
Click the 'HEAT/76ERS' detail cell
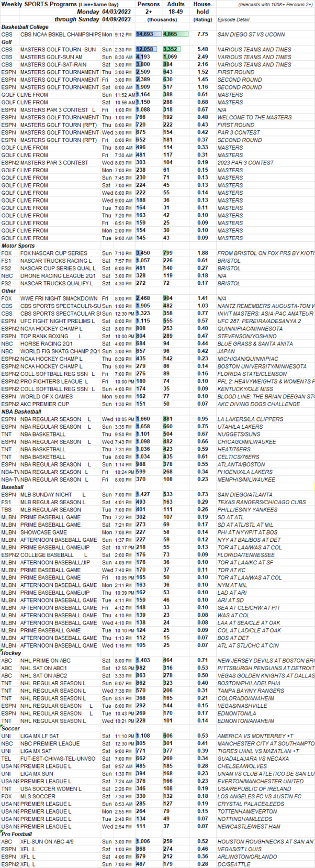[234, 449]
